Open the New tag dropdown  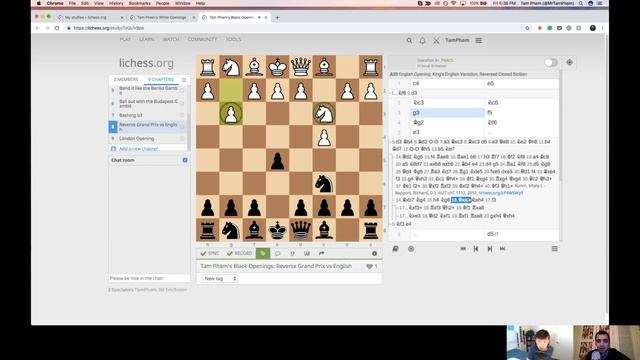click(x=220, y=278)
